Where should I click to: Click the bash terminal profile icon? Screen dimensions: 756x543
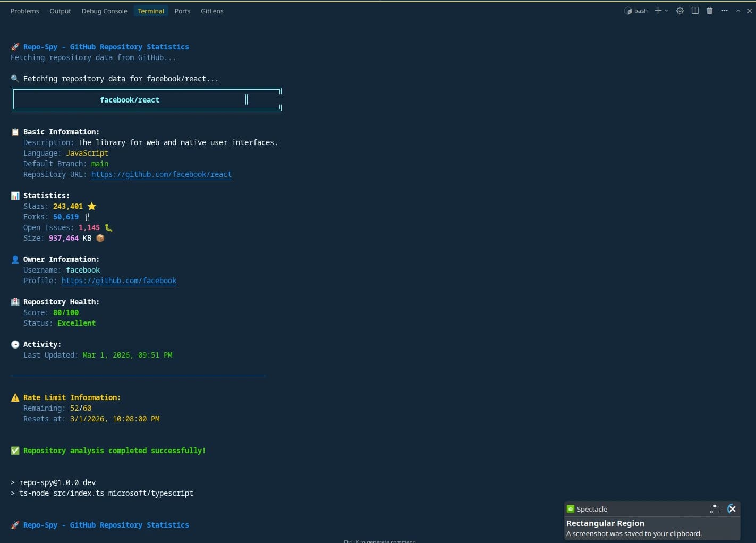click(628, 11)
